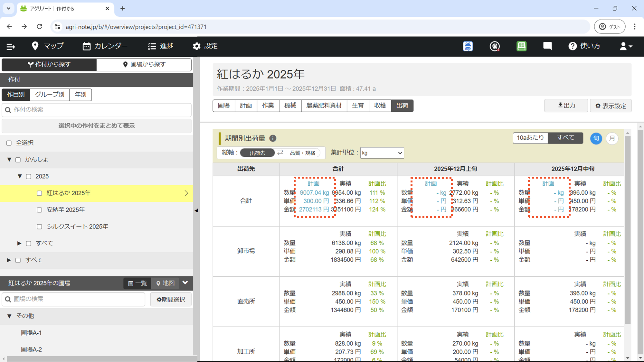The image size is (644, 362).
Task: Check the 全選択 checkbox
Action: [9, 143]
